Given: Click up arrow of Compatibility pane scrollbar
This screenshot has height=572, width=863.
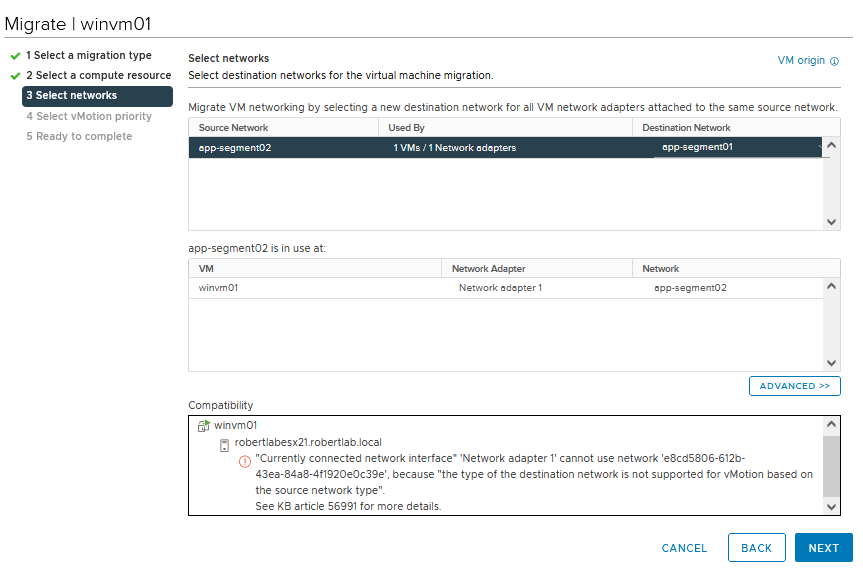Looking at the screenshot, I should click(x=832, y=424).
